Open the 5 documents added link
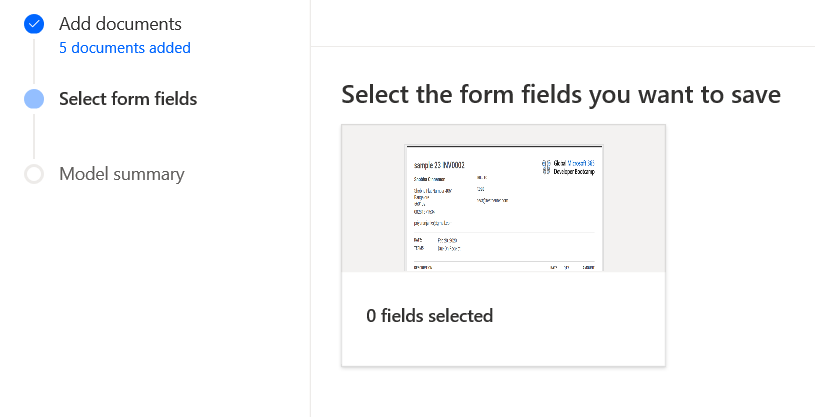The width and height of the screenshot is (815, 417). click(x=125, y=48)
